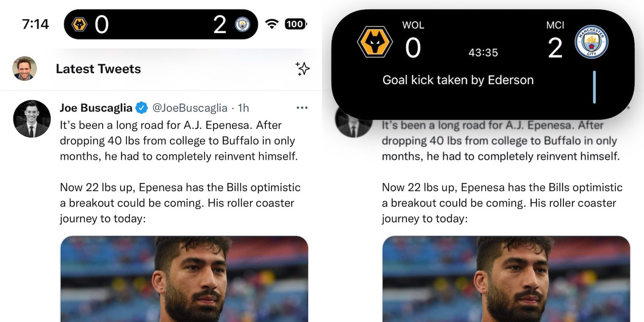
Task: Tap the sparkle timeline switch icon
Action: (x=303, y=69)
